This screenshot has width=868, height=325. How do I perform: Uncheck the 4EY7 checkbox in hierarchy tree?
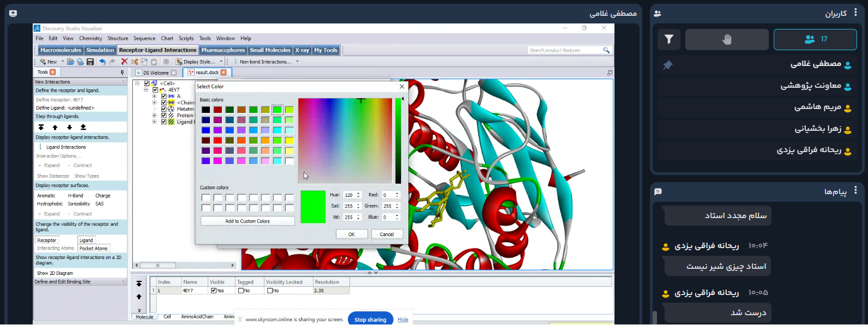[x=155, y=90]
